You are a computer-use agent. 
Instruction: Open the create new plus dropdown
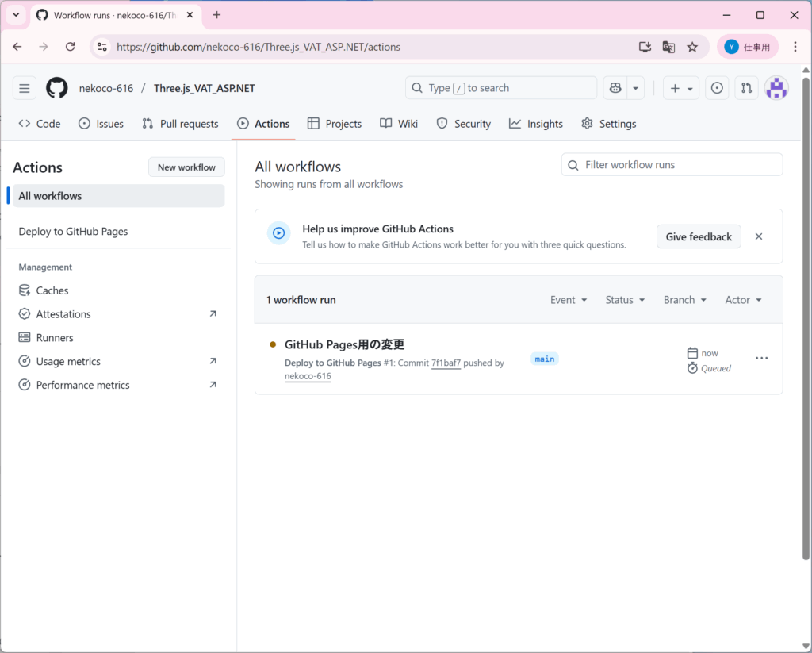(x=681, y=88)
